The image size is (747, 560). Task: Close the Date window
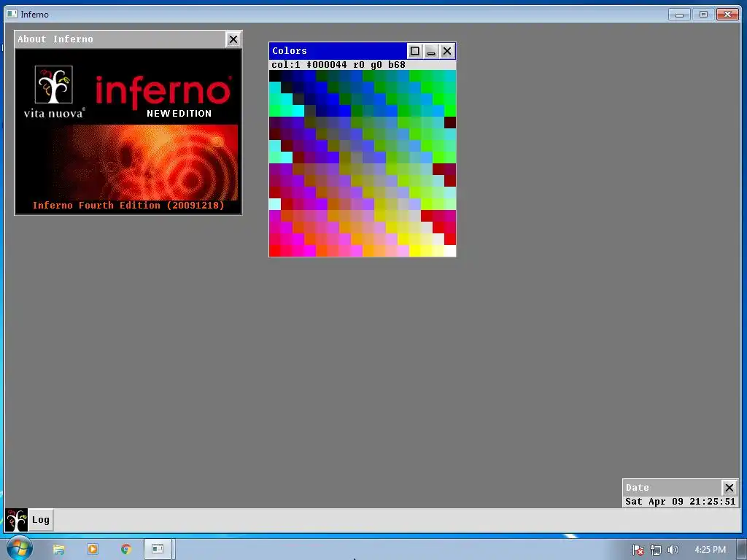[x=729, y=488]
